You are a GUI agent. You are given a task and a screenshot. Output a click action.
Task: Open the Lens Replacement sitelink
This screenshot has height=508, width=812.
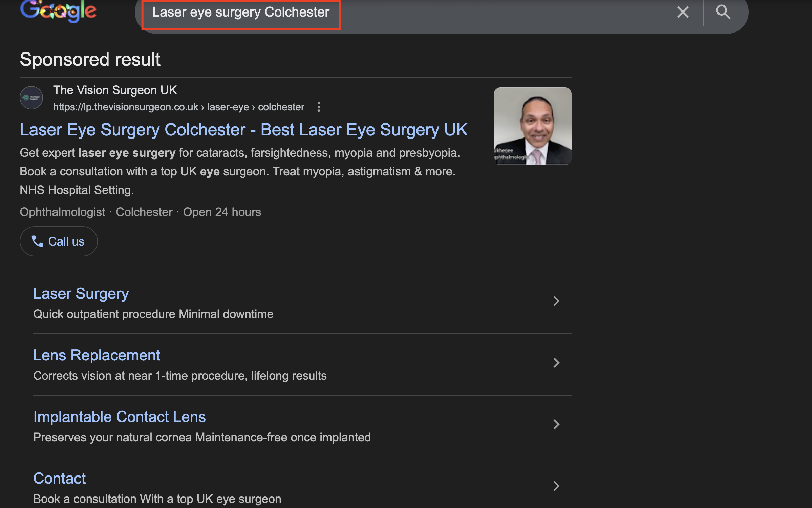coord(97,355)
